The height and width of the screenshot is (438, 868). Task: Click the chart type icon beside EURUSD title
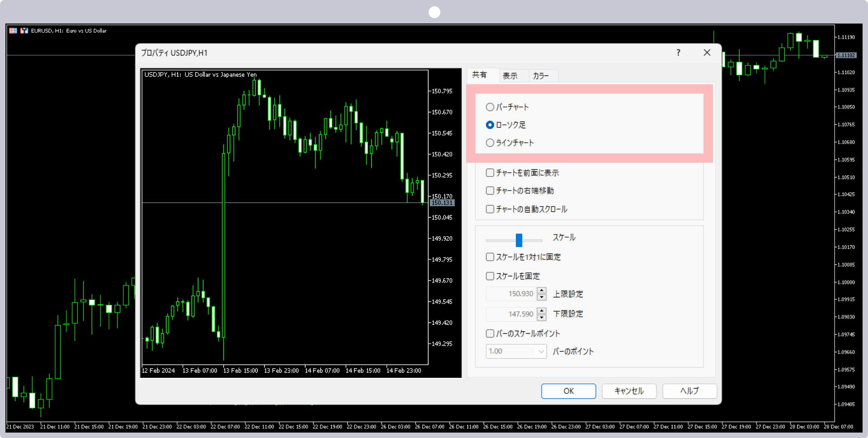pos(24,31)
